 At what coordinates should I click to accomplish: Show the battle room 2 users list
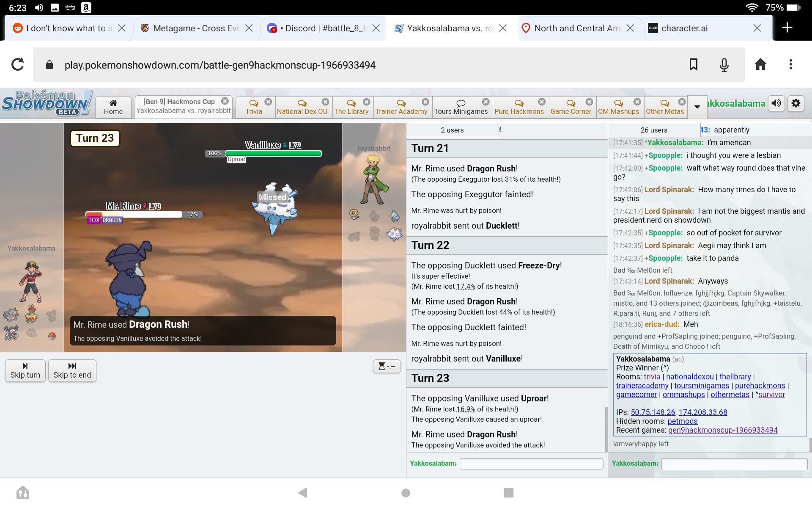click(452, 130)
